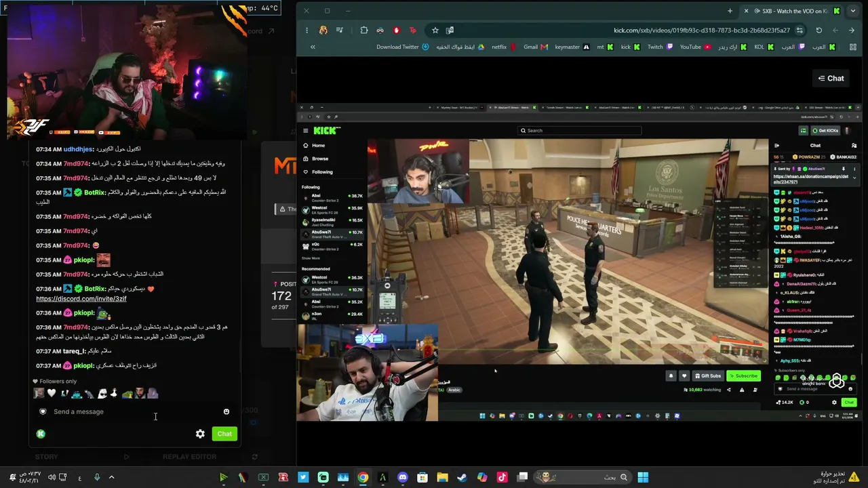This screenshot has height=488, width=868.
Task: Toggle the microphone in the system tray
Action: 97,477
